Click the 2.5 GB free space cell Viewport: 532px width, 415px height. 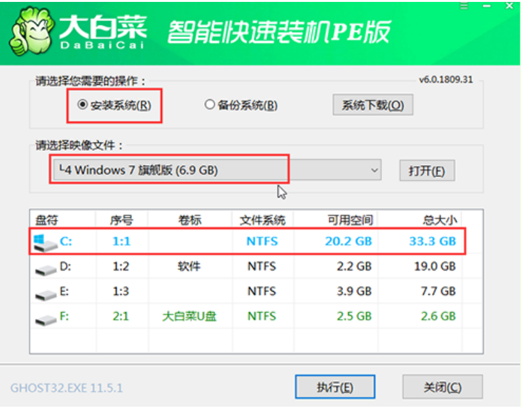(x=354, y=316)
